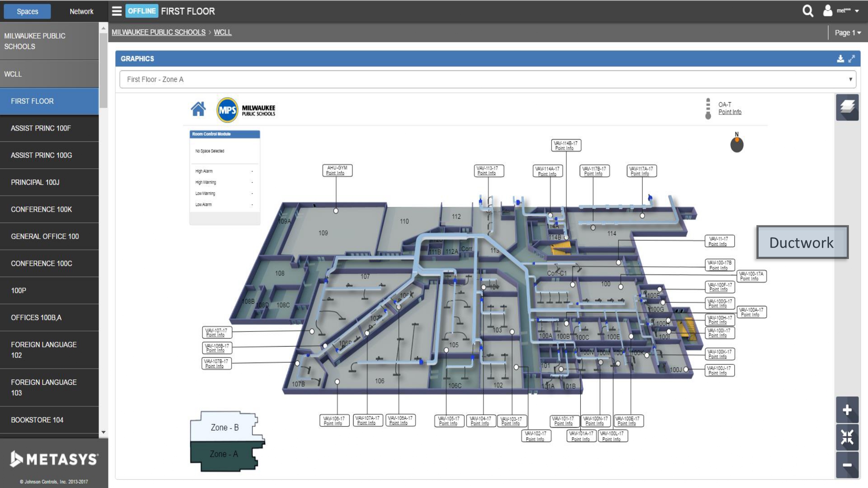Download the graphic using the download icon
This screenshot has width=868, height=488.
pos(840,59)
